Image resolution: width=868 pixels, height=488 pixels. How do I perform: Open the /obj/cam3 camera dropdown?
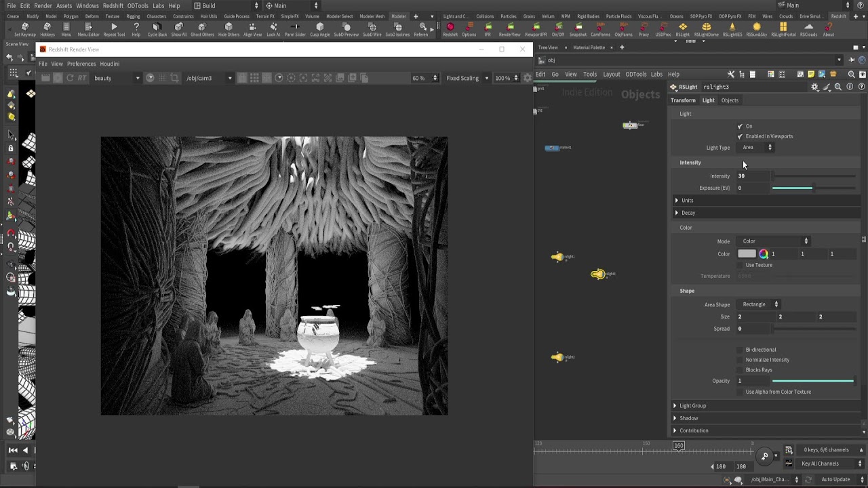click(x=209, y=78)
